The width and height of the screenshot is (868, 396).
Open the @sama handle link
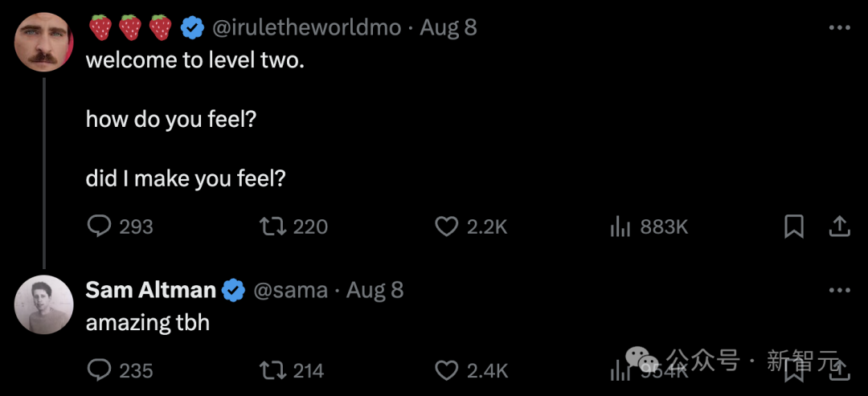tap(291, 290)
